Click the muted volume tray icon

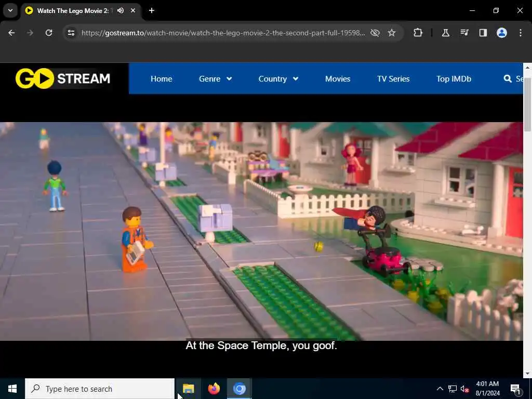point(464,389)
